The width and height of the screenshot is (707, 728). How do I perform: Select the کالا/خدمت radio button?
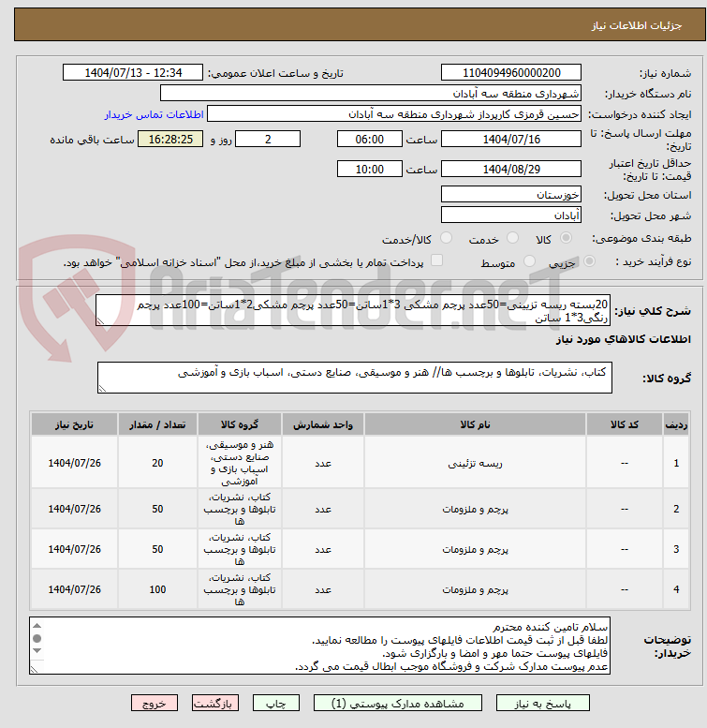pos(446,238)
